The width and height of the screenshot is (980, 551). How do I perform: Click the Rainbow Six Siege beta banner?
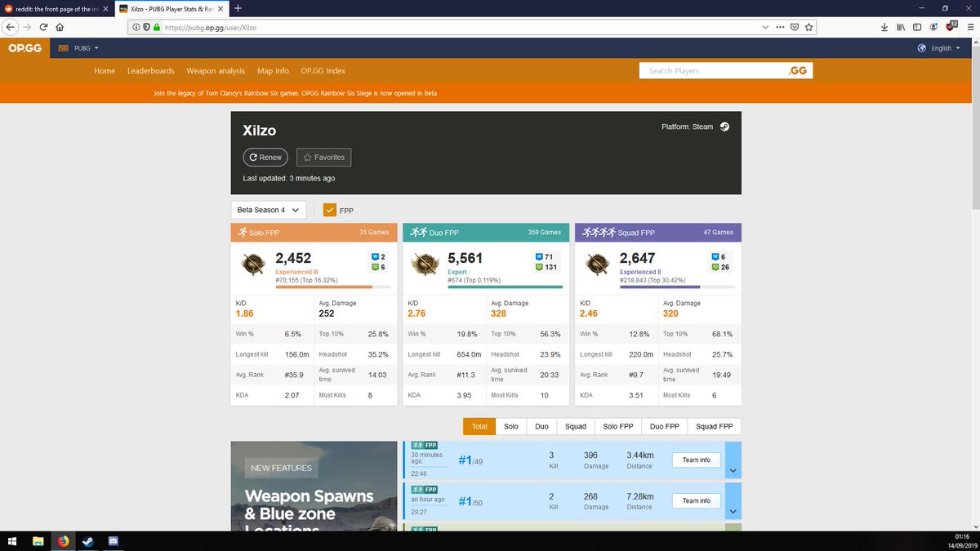296,93
